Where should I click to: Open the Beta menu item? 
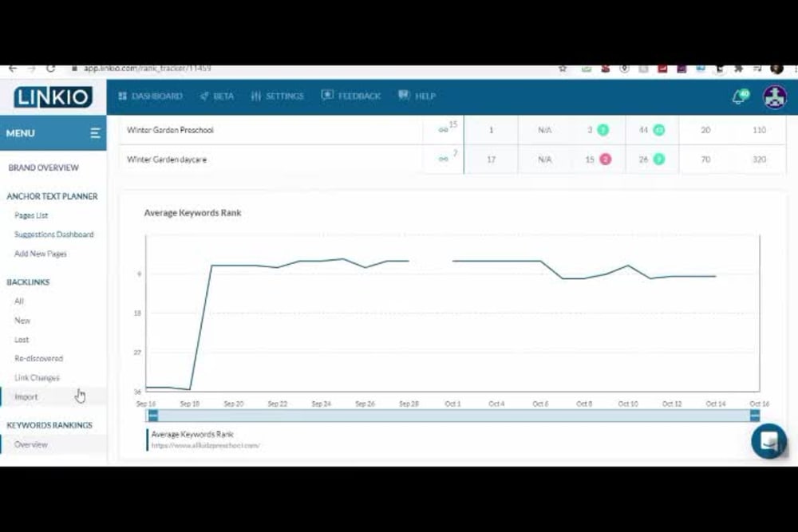(217, 97)
